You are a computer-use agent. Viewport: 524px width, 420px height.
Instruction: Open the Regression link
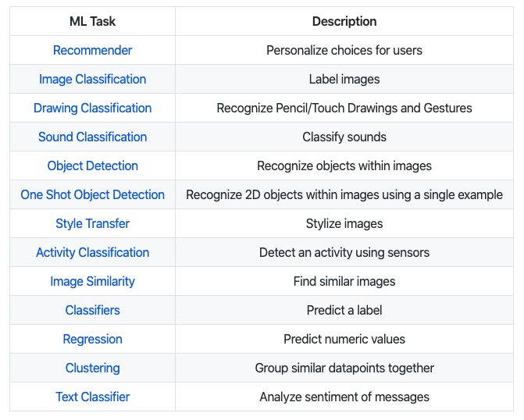click(x=93, y=339)
